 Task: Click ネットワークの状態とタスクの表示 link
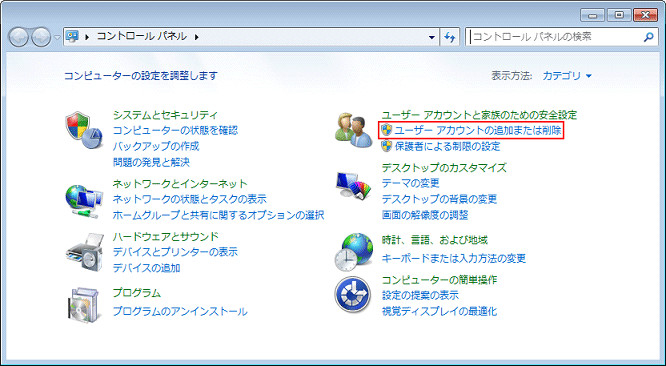pos(189,199)
